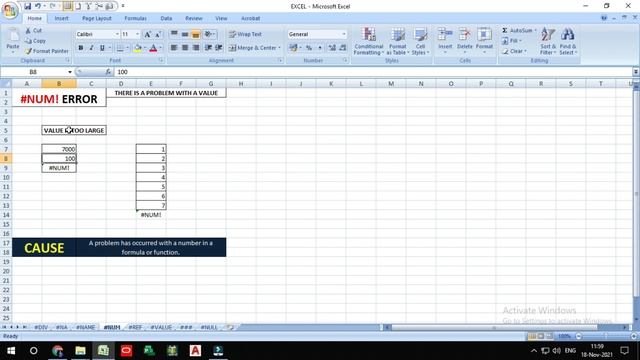Screen dimensions: 640x360
Task: Open Conditional Formatting menu
Action: [x=369, y=41]
